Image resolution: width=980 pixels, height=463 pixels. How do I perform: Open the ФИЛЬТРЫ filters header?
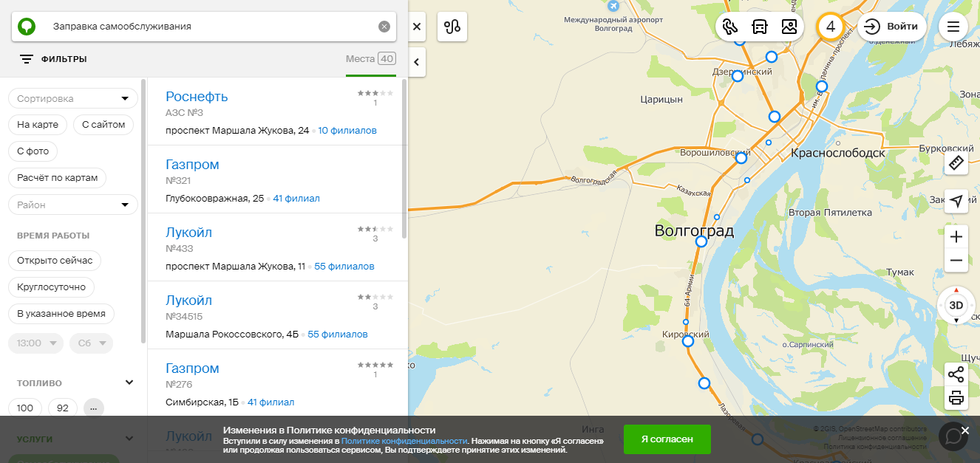tap(53, 59)
